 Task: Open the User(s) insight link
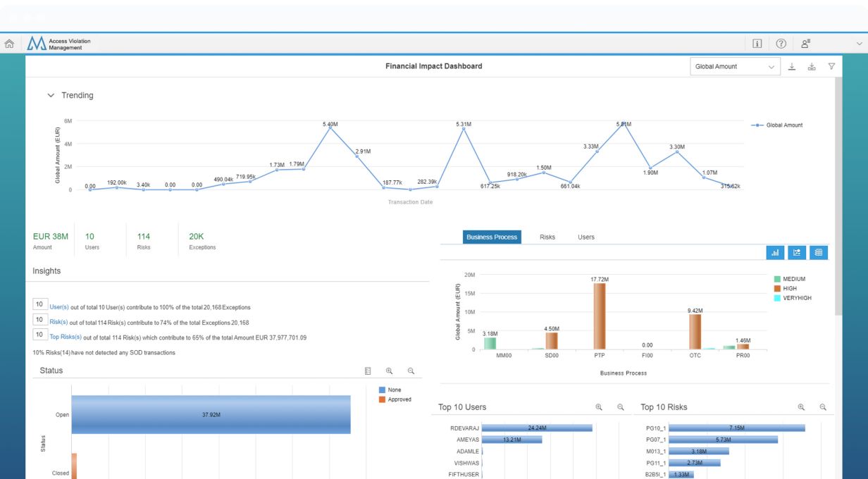(x=59, y=307)
